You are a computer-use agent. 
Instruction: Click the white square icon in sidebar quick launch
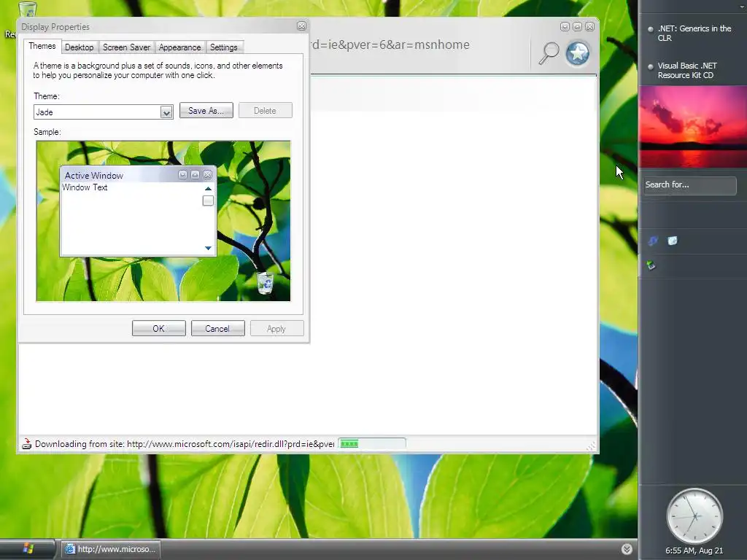pyautogui.click(x=672, y=241)
